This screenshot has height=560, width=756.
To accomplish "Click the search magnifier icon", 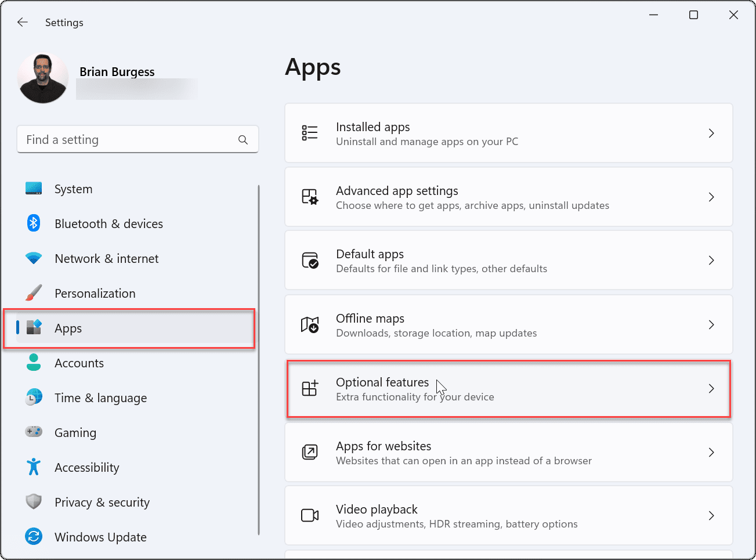I will tap(243, 139).
